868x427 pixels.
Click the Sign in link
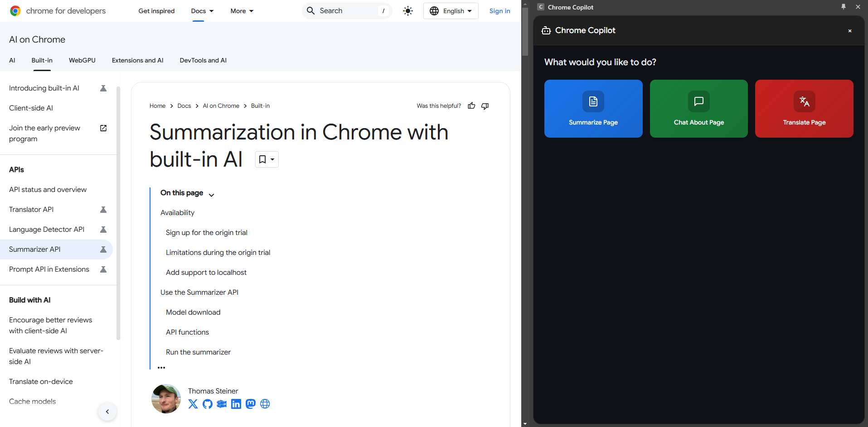coord(499,11)
